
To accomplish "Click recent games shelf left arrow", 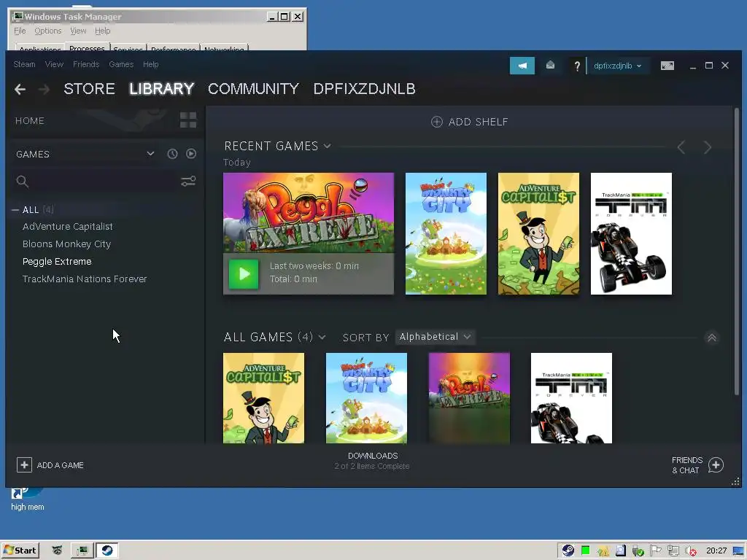I will pos(681,147).
